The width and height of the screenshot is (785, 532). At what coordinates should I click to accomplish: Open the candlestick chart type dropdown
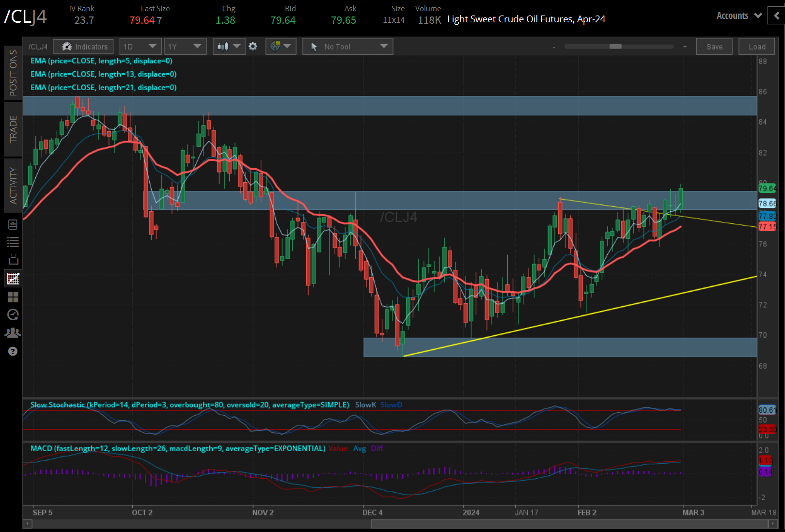229,47
